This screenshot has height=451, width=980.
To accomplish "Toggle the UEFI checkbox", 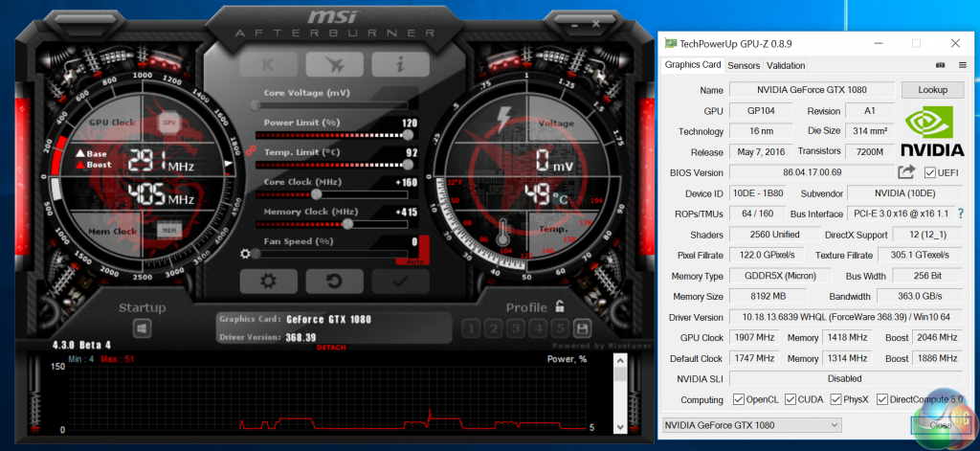I will click(929, 172).
